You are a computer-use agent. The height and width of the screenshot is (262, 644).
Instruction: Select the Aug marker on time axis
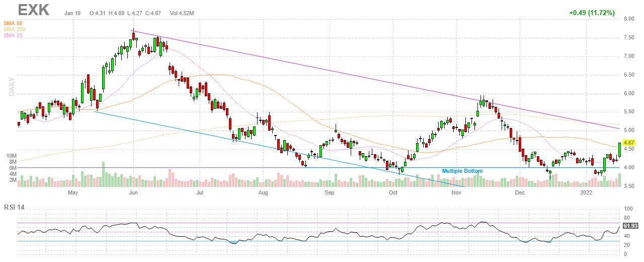tap(262, 192)
